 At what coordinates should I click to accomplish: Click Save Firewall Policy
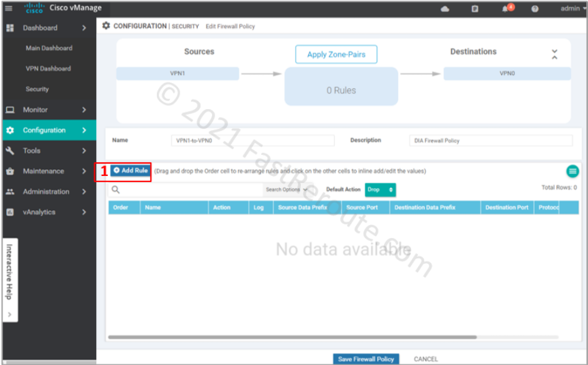click(x=366, y=359)
